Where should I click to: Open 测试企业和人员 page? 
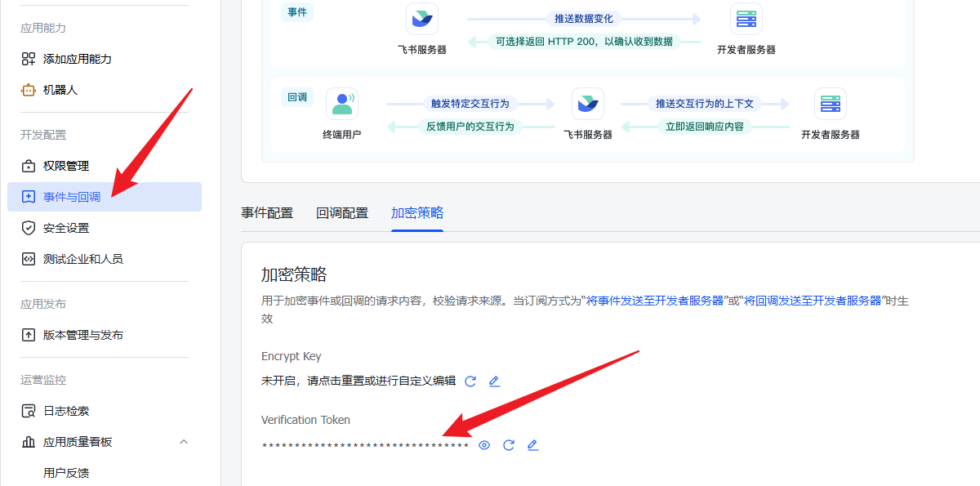(x=82, y=259)
